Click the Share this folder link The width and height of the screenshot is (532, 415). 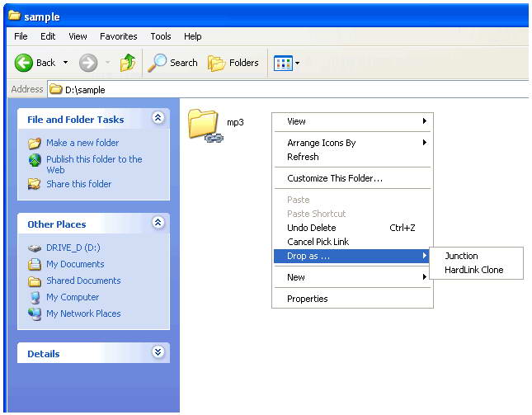pyautogui.click(x=78, y=184)
